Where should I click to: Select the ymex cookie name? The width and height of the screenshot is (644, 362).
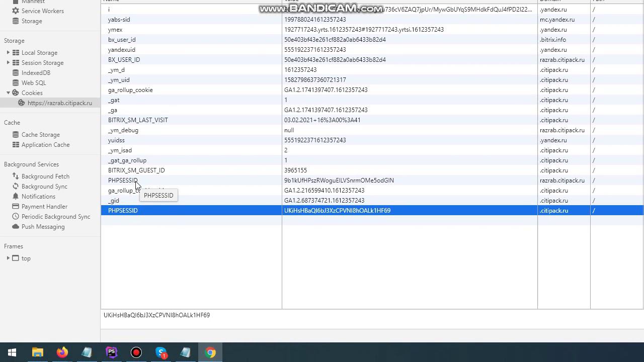(115, 29)
